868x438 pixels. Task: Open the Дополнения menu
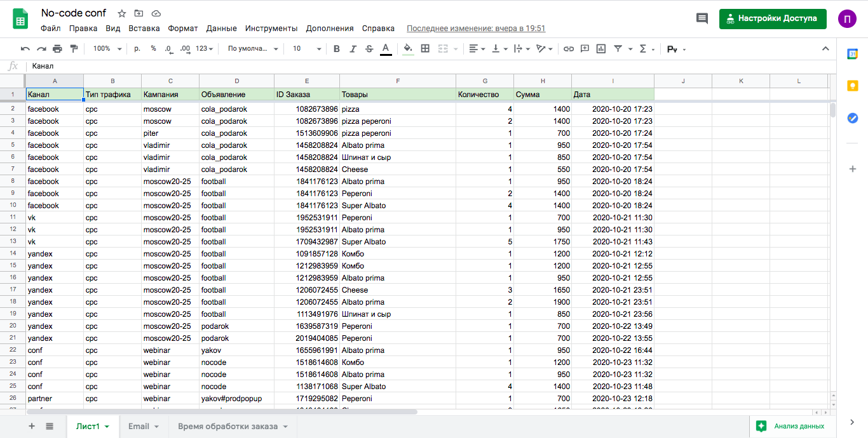pos(330,29)
